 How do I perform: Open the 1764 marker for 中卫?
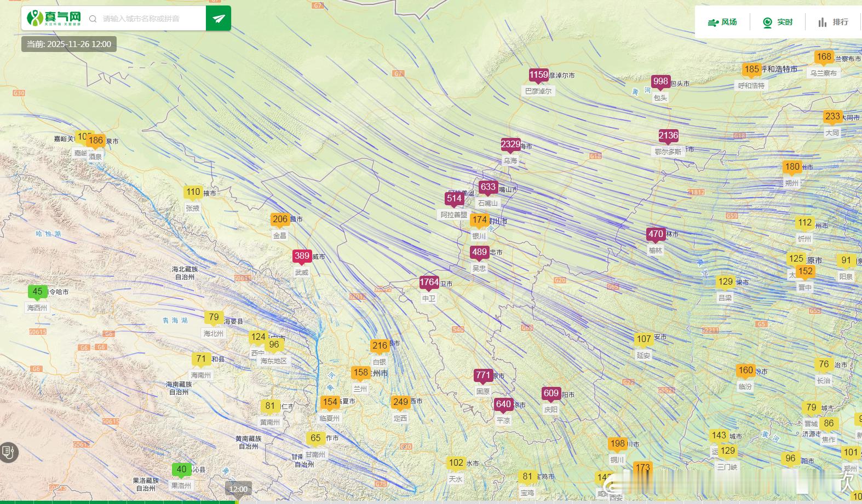pos(429,282)
